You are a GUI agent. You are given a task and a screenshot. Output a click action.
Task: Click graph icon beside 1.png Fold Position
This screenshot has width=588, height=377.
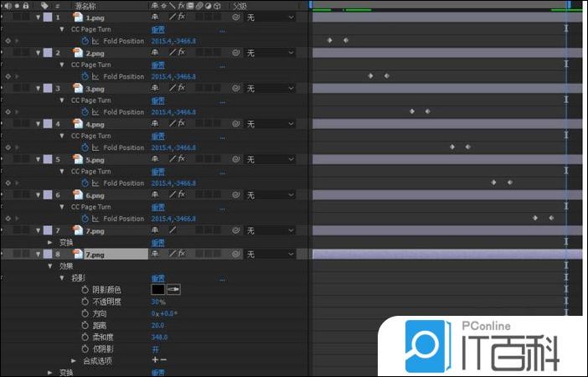coord(95,41)
